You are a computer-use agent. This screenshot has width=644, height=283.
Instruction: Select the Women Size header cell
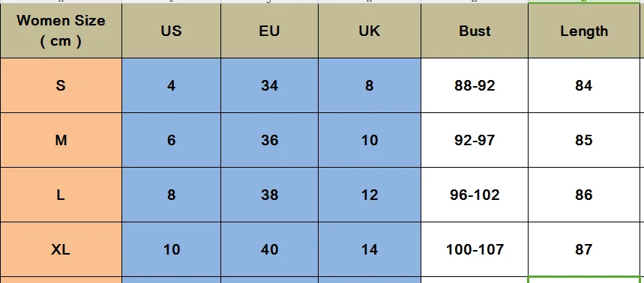pos(61,31)
